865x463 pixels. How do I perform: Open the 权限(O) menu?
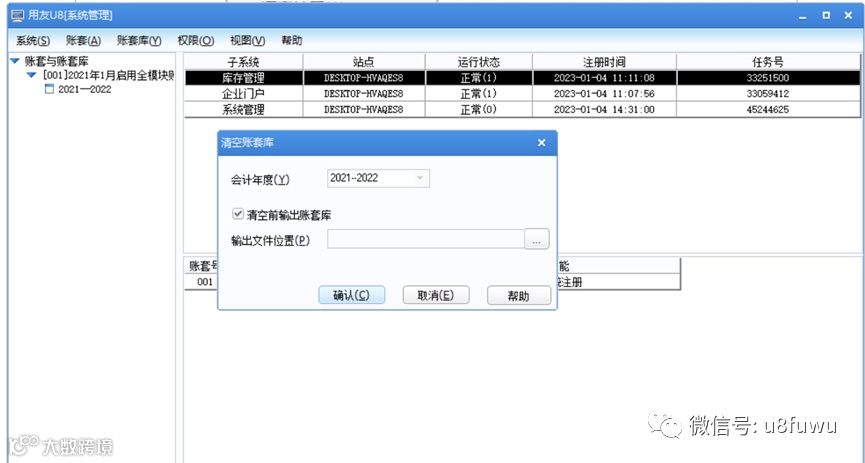[195, 41]
